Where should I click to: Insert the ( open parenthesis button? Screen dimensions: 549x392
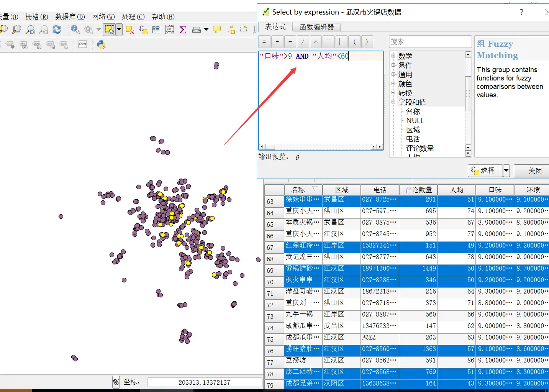coord(354,41)
